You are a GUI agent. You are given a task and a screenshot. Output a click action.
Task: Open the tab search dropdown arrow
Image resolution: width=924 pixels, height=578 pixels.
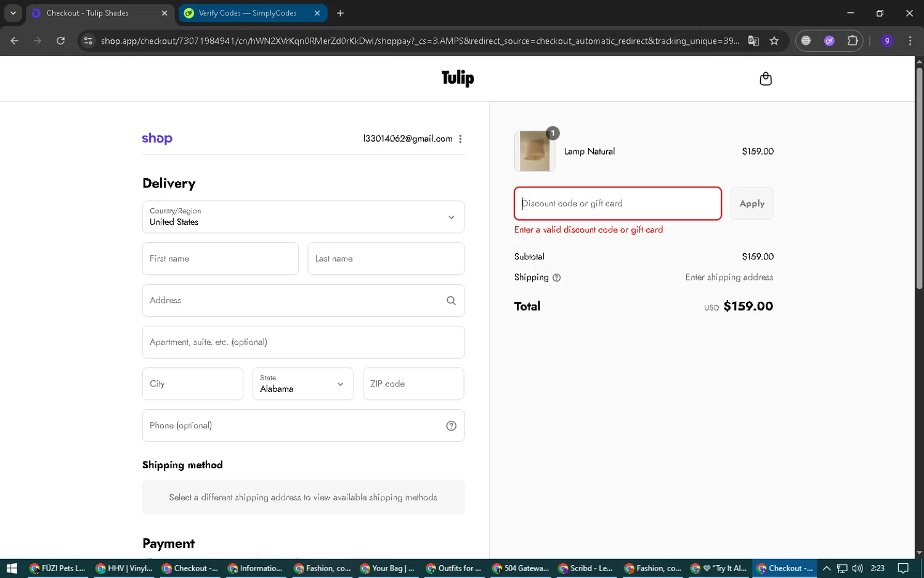point(13,13)
